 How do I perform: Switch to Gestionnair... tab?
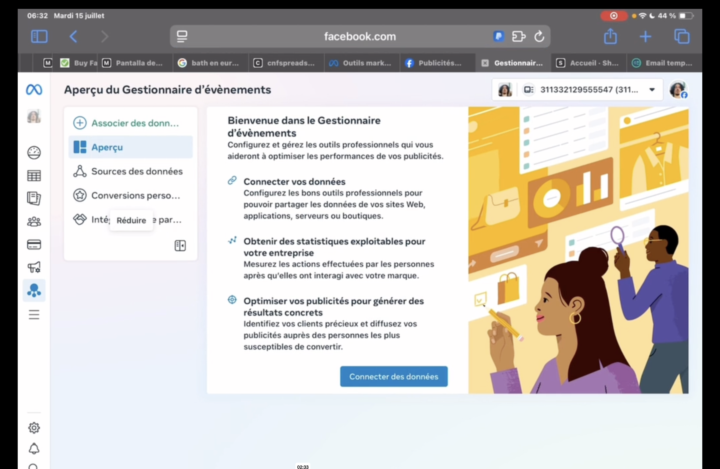pos(512,63)
